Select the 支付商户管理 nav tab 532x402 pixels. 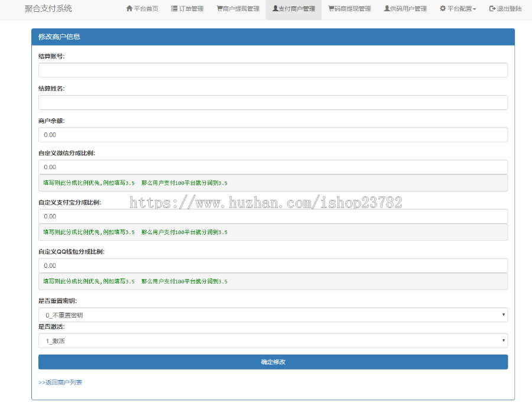tap(294, 9)
